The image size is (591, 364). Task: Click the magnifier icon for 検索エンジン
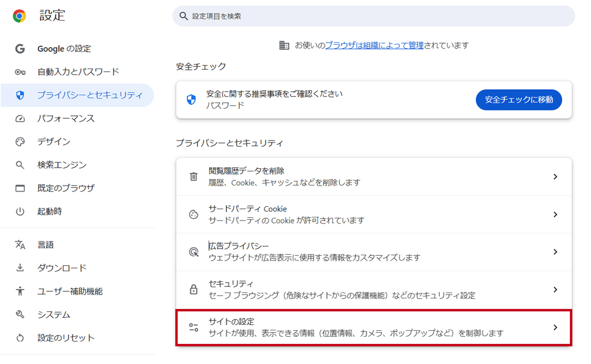[x=20, y=165]
